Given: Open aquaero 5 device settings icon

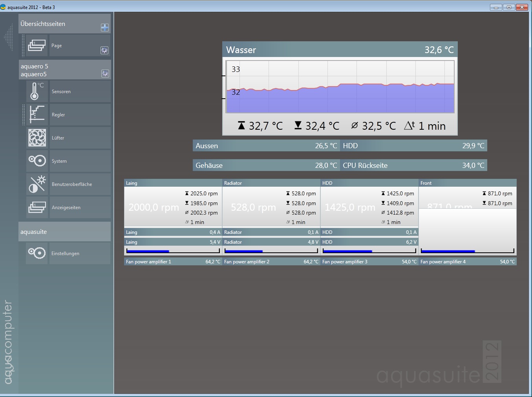Looking at the screenshot, I should tap(105, 74).
